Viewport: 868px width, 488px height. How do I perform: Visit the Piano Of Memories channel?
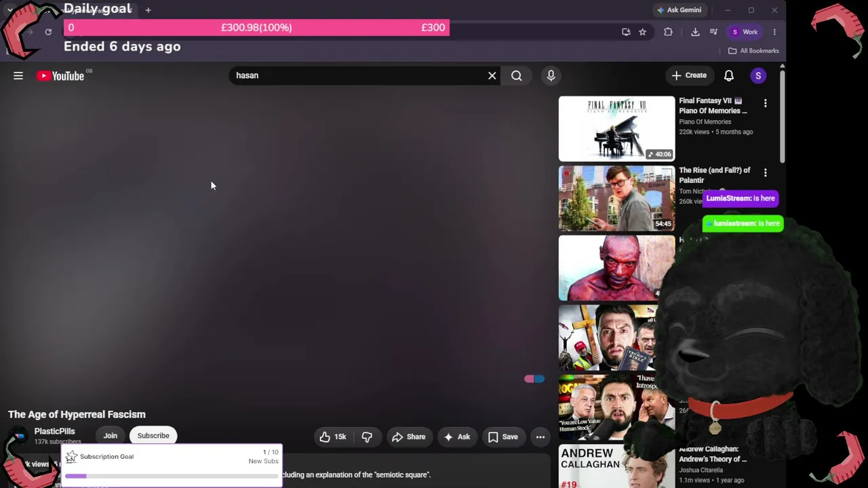click(x=705, y=122)
